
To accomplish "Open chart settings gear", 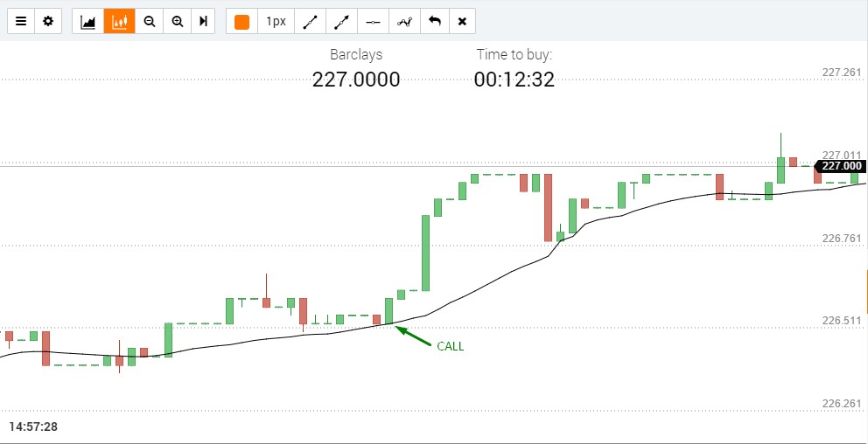I will coord(48,22).
